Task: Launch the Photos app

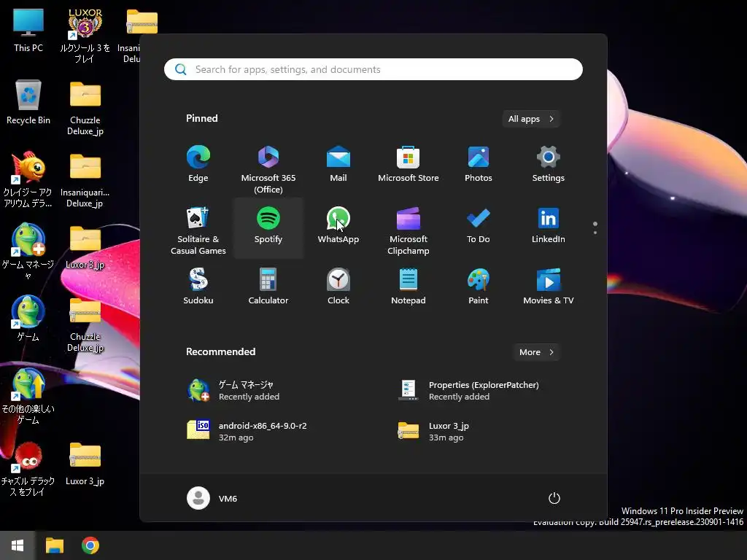Action: click(x=479, y=164)
